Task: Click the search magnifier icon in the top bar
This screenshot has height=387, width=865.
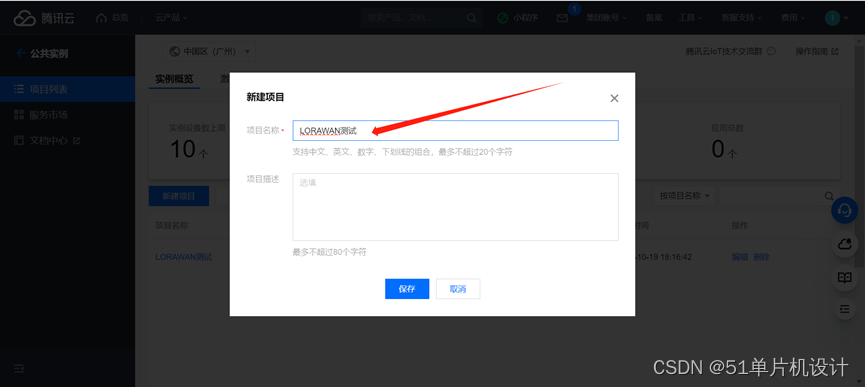Action: [x=471, y=18]
